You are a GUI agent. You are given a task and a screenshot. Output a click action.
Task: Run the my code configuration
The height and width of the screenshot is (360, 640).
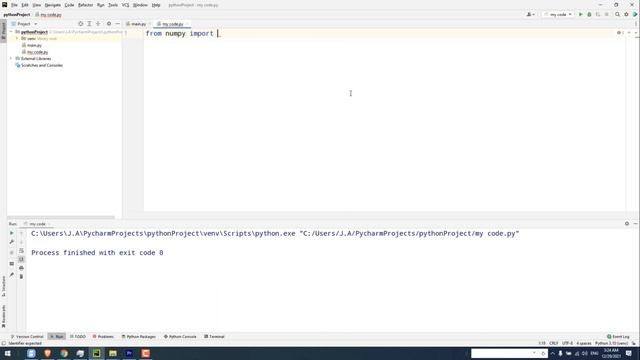580,14
